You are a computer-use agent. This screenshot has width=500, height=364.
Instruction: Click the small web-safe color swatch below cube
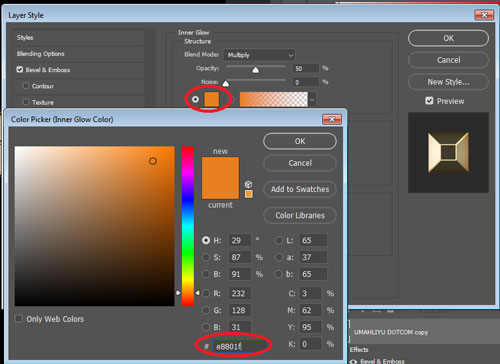pyautogui.click(x=249, y=194)
